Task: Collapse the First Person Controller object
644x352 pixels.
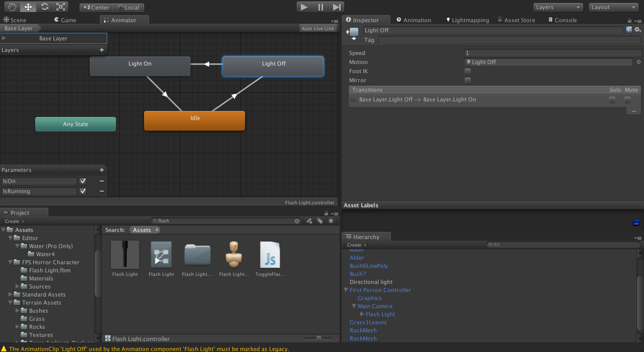Action: [346, 290]
